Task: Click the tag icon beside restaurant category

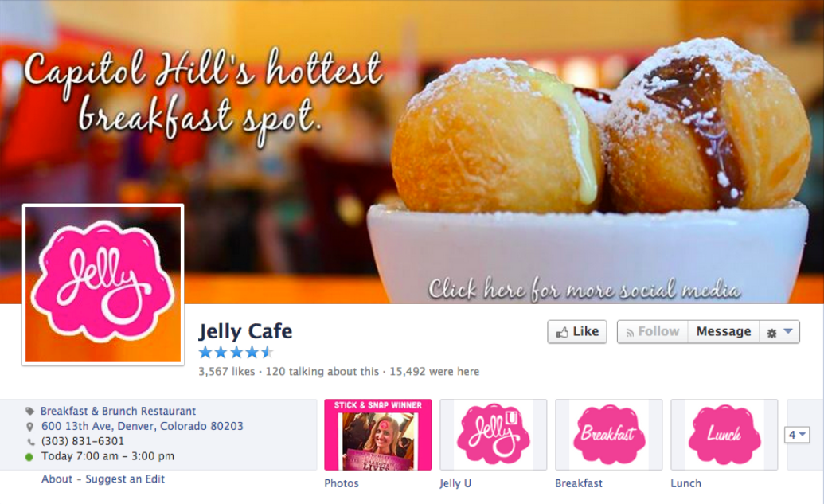Action: pyautogui.click(x=30, y=411)
